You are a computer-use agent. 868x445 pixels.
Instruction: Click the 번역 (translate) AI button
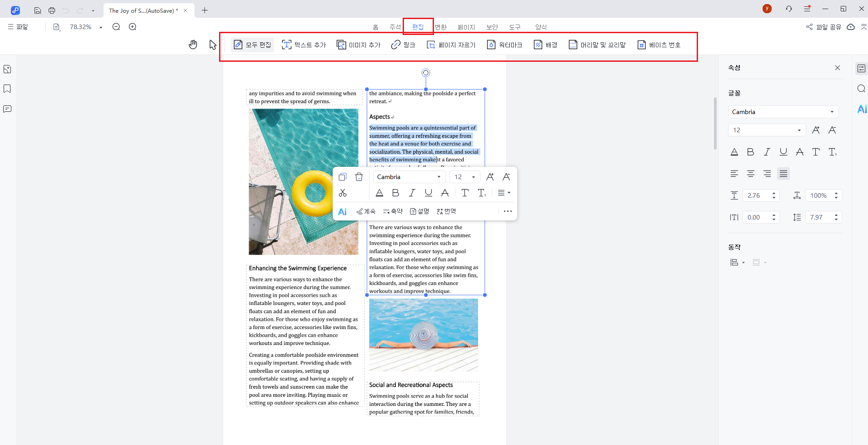(x=446, y=211)
